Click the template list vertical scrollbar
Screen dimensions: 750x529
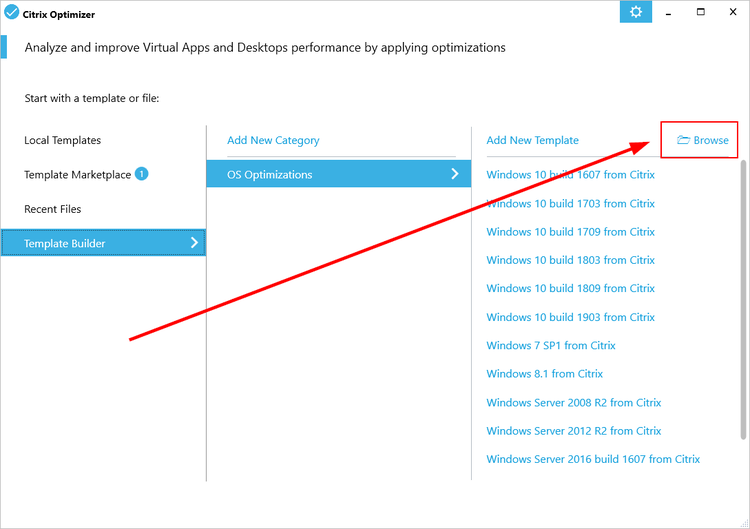[743, 300]
